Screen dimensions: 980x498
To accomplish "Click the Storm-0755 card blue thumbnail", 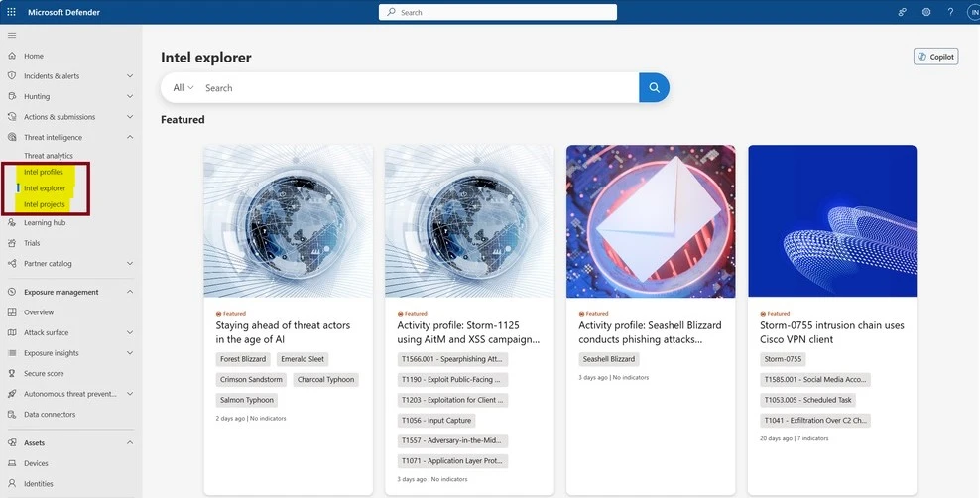I will tap(832, 221).
